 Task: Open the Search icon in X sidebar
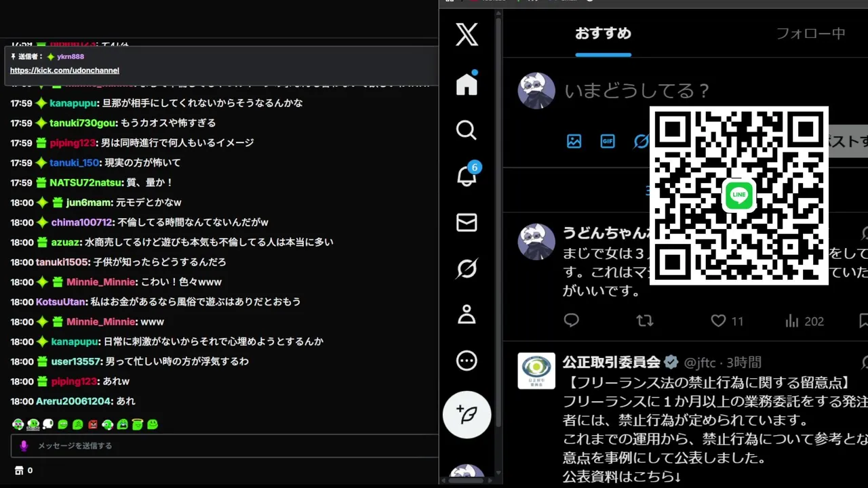(x=467, y=130)
